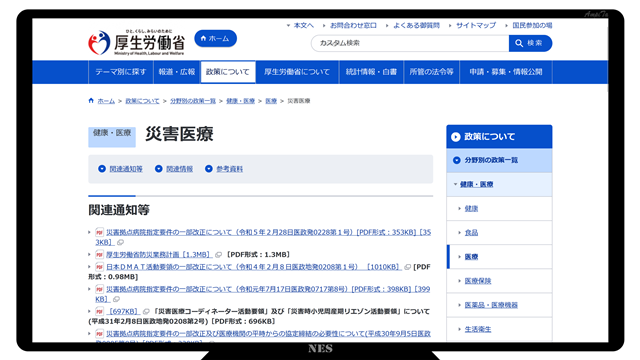Select the 厚生労働省について menu tab
The image size is (640, 360).
tap(297, 72)
